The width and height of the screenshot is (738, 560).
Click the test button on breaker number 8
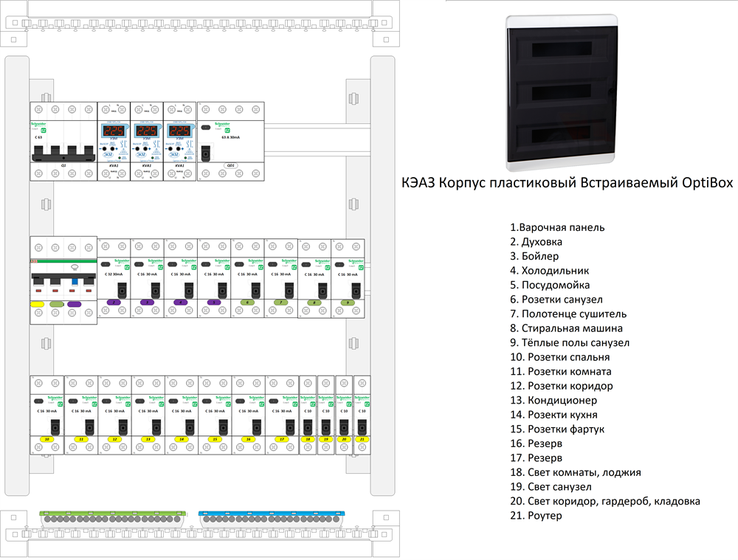coord(306,265)
